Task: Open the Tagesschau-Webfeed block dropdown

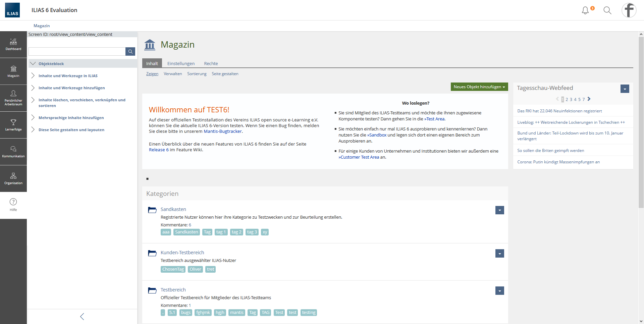Action: (x=625, y=89)
